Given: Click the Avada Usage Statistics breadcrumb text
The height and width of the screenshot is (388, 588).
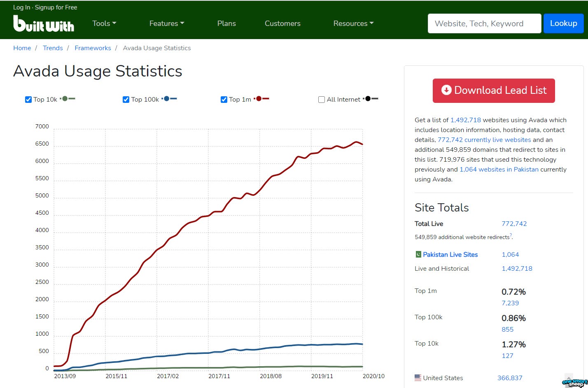Looking at the screenshot, I should (157, 48).
